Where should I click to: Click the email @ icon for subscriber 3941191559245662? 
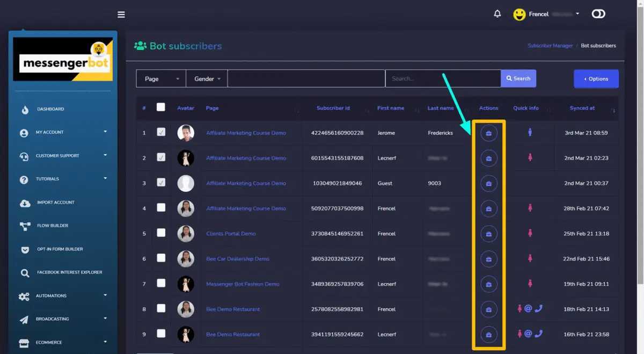[x=528, y=334]
